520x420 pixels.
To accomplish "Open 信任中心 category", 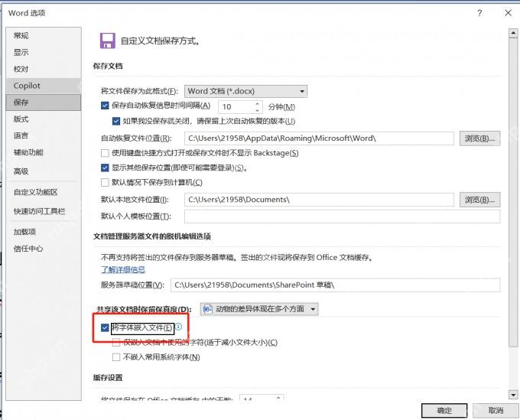I will 44,249.
